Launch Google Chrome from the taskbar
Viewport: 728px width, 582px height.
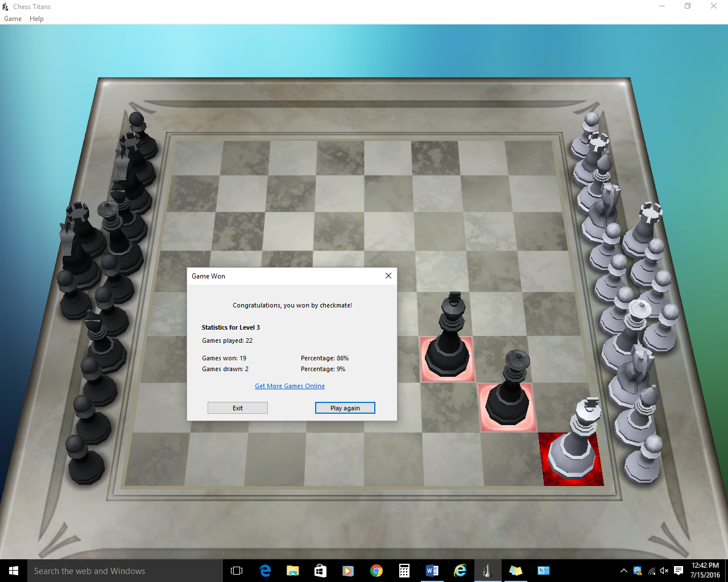[x=376, y=571]
